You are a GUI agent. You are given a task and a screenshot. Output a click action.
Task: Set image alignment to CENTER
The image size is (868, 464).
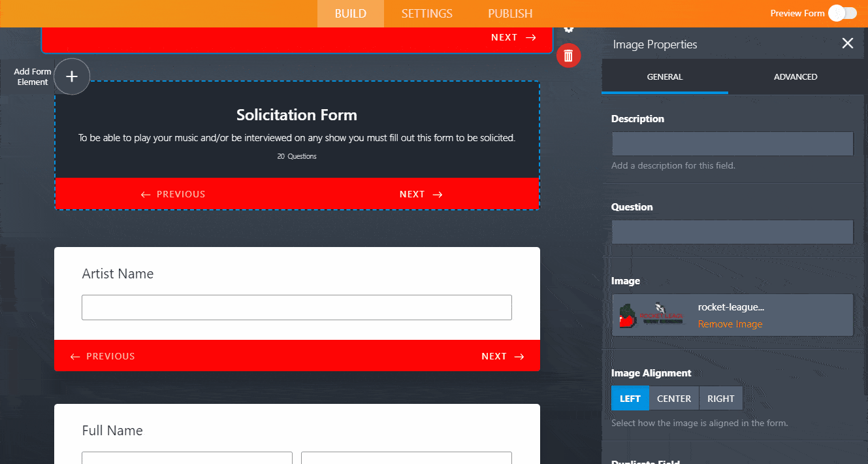(x=674, y=399)
